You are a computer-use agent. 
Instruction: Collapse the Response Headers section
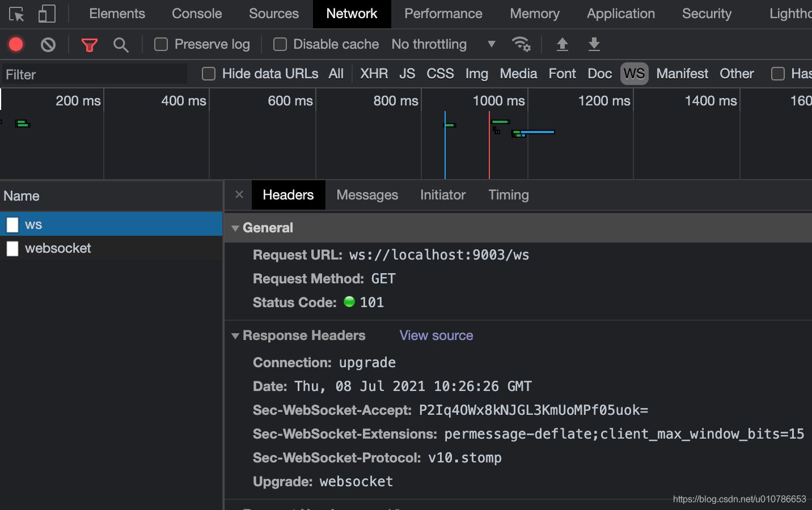(x=235, y=335)
